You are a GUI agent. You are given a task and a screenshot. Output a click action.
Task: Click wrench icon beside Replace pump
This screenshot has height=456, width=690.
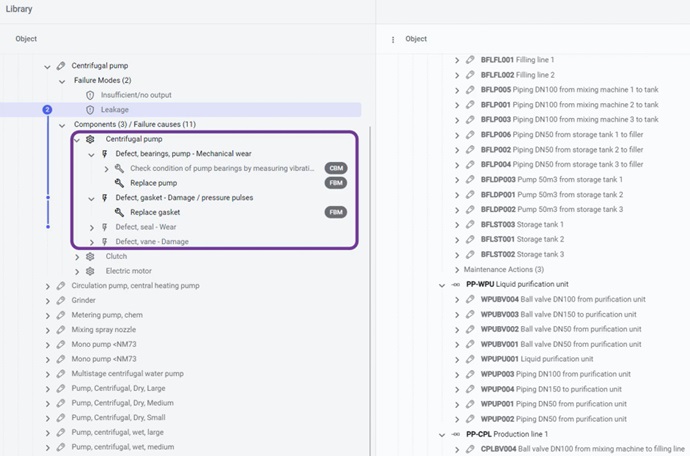click(x=119, y=183)
